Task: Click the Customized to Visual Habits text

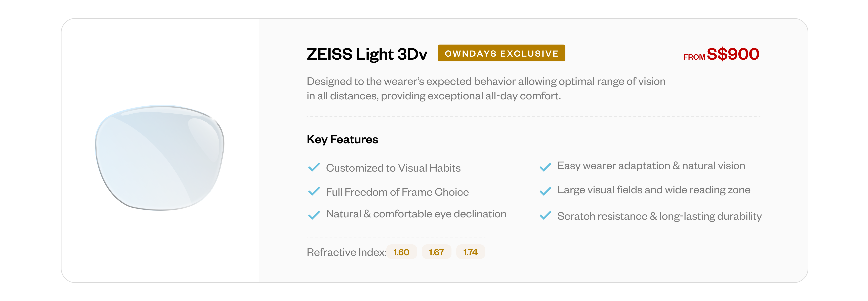Action: [x=393, y=168]
